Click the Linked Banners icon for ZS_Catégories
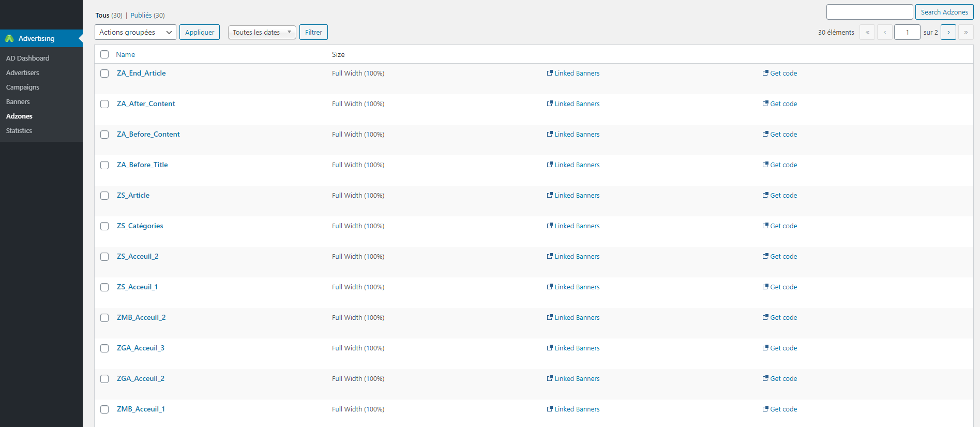Image resolution: width=980 pixels, height=427 pixels. click(x=550, y=226)
